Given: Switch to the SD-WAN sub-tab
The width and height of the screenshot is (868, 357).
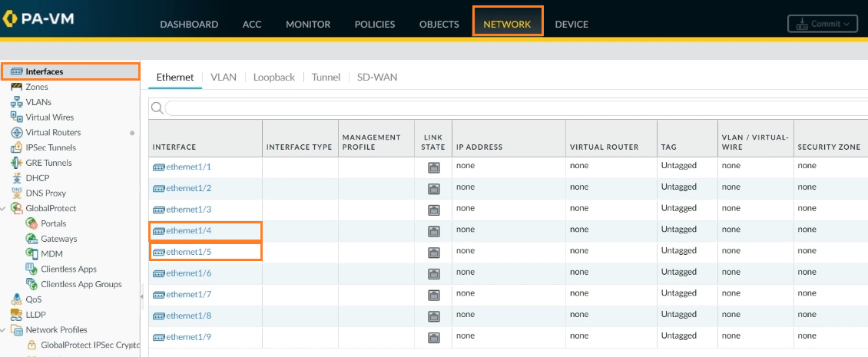Looking at the screenshot, I should point(377,78).
